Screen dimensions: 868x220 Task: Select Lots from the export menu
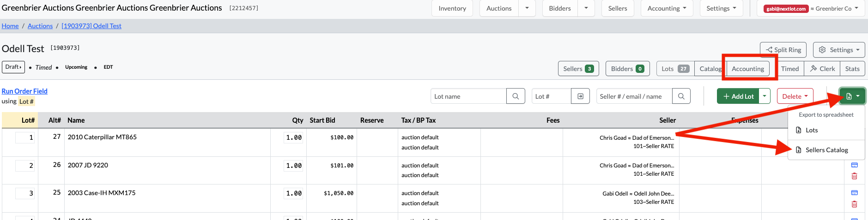click(826, 130)
